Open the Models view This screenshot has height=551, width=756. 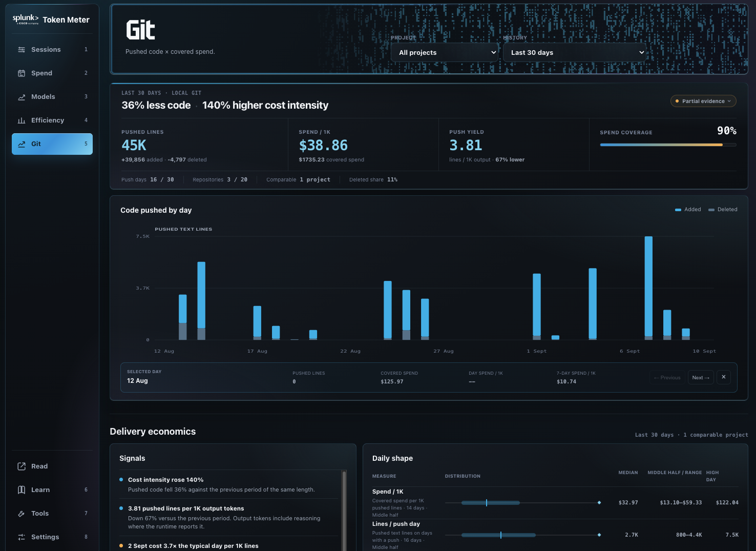(52, 97)
